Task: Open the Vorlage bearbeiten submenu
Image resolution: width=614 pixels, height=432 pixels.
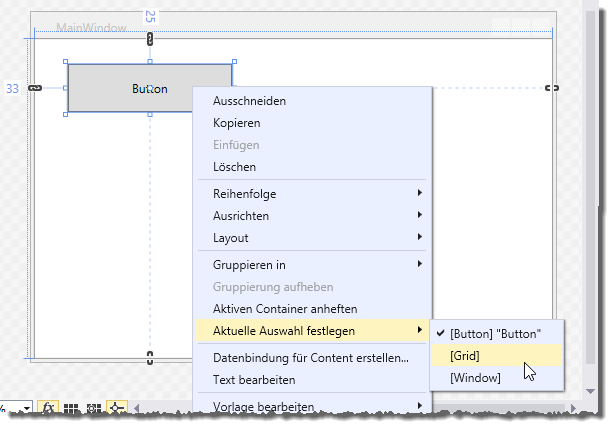Action: pos(312,407)
